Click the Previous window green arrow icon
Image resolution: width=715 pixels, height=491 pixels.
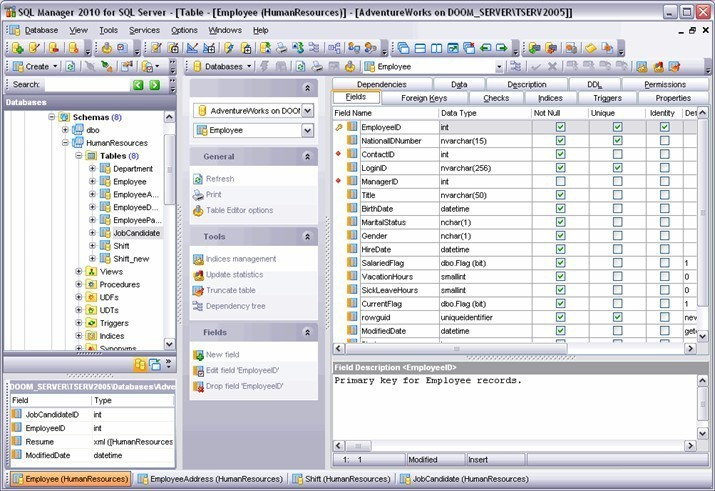click(x=485, y=48)
